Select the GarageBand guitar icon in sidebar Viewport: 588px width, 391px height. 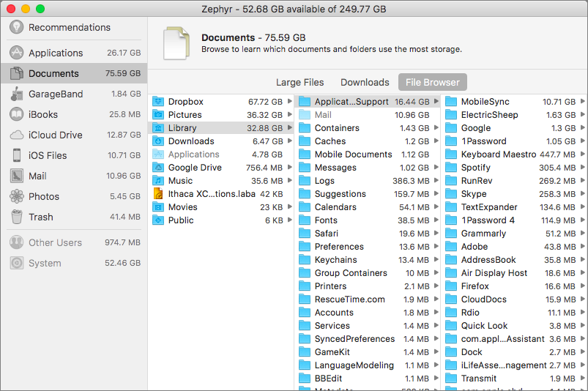click(16, 94)
